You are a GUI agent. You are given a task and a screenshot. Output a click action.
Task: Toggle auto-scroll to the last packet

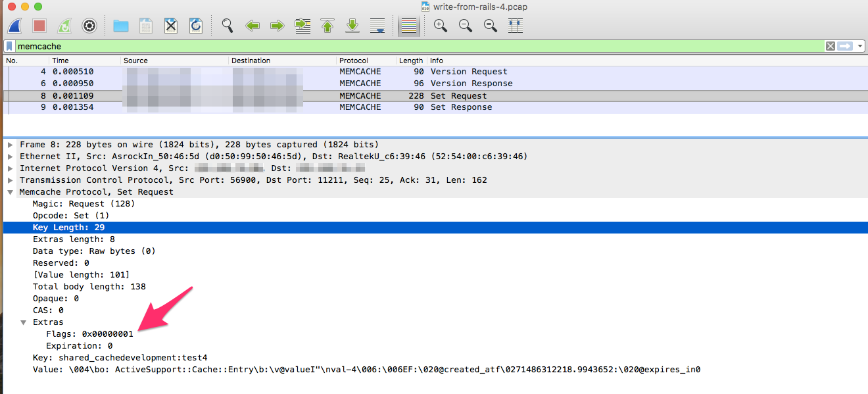pyautogui.click(x=377, y=26)
